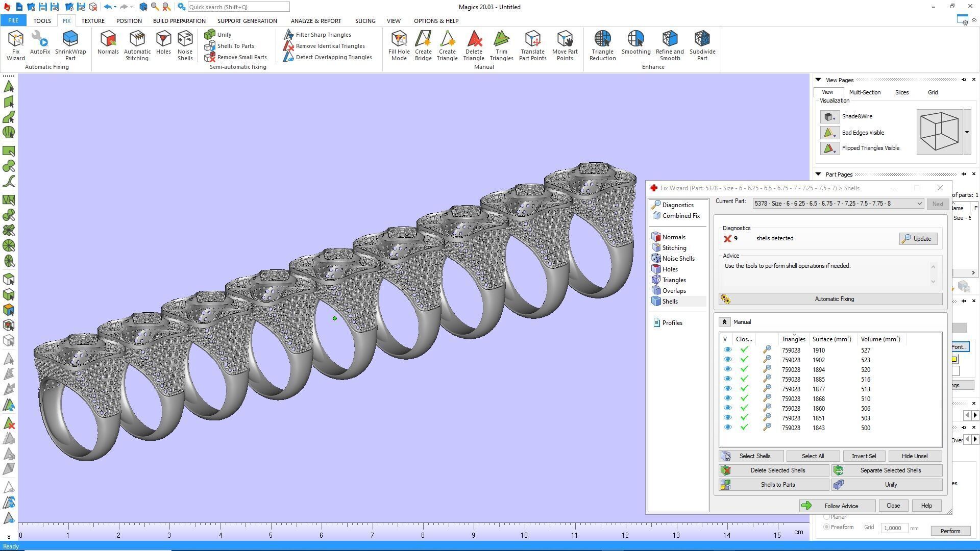980x551 pixels.
Task: Click the yellow color swatch
Action: (x=954, y=359)
